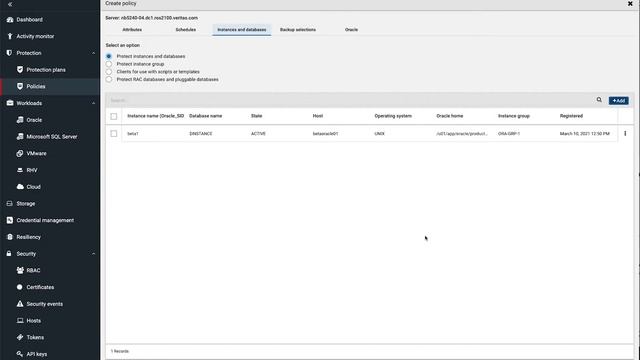Open Credential management icon
Screen dimensions: 640x360
(10, 220)
